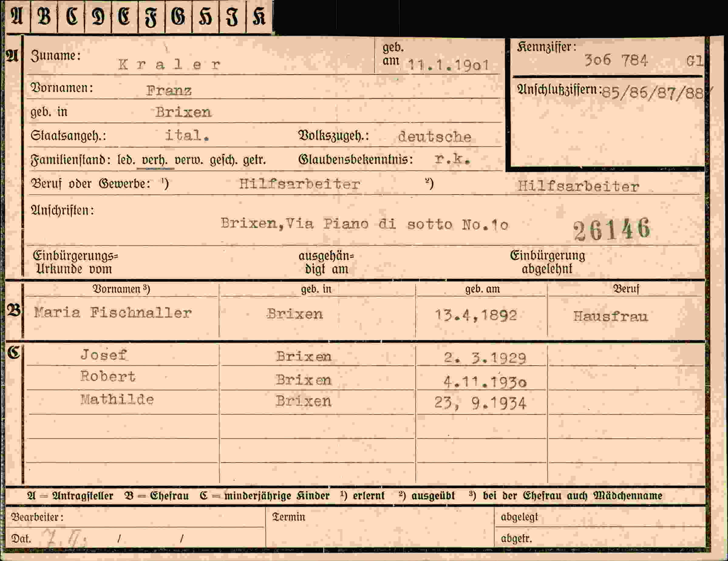Select index tab letter C
The height and width of the screenshot is (561, 728).
coord(71,17)
